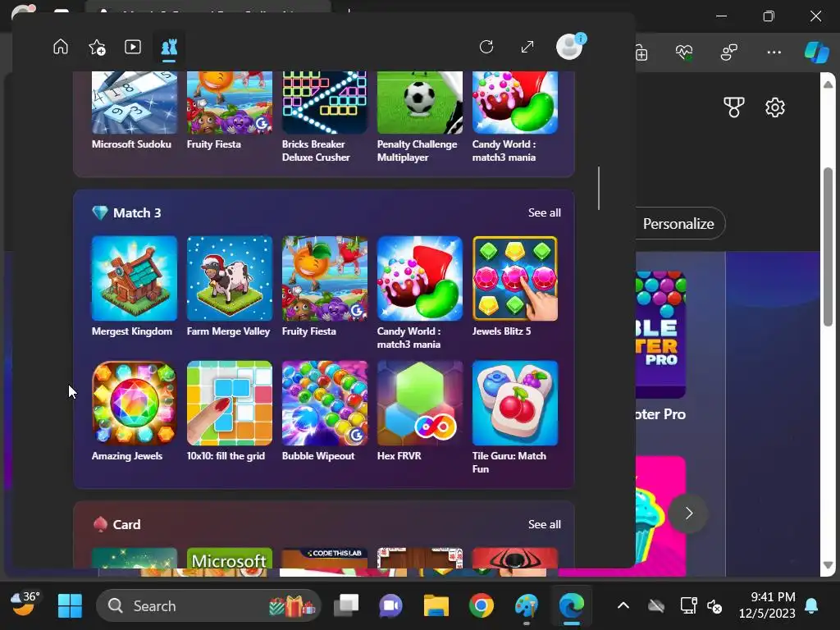Open Fruity Fiesta in top row
840x630 pixels.
coord(230,110)
